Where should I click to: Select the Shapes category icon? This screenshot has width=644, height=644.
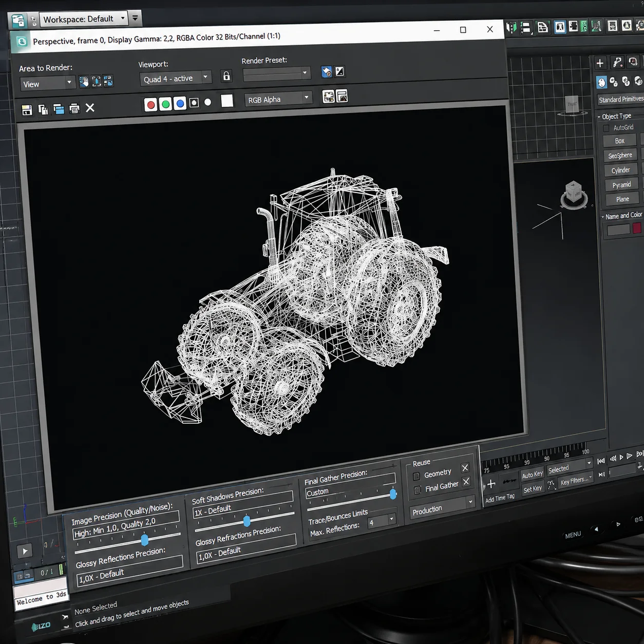pyautogui.click(x=614, y=82)
